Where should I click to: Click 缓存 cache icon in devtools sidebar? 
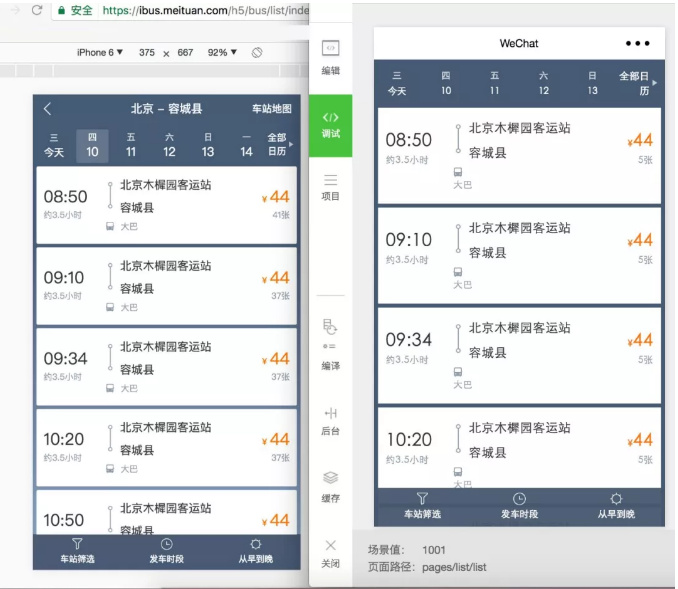click(330, 477)
